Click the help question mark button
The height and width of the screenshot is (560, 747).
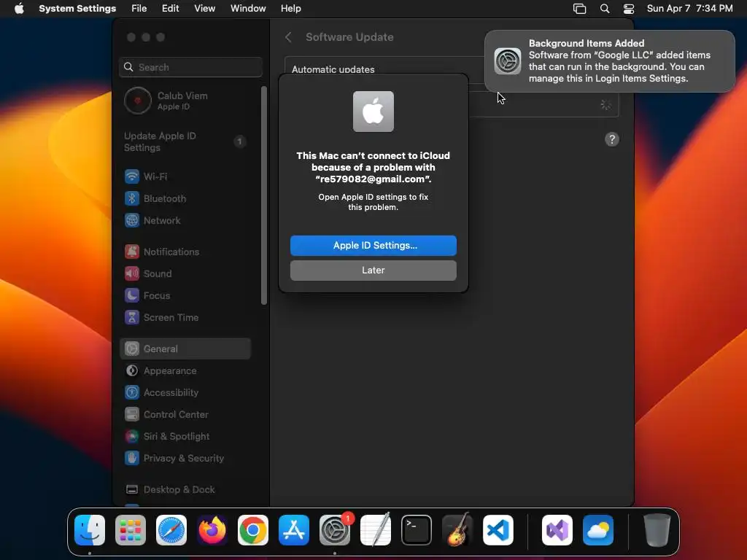[x=612, y=139]
